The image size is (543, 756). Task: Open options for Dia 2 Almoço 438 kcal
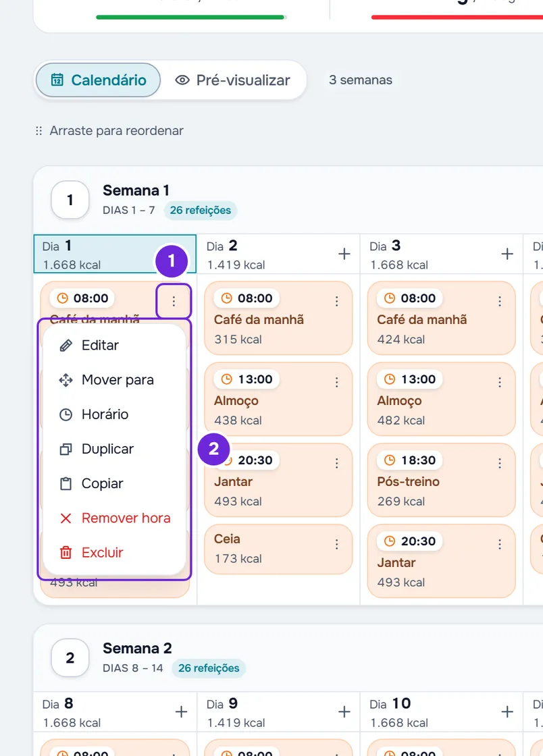click(x=336, y=382)
